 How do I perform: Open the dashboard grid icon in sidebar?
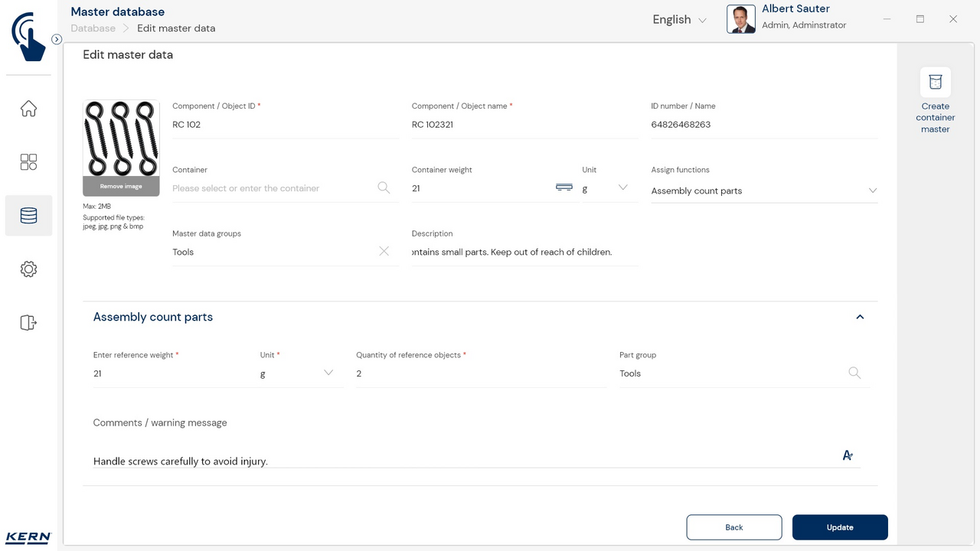28,162
